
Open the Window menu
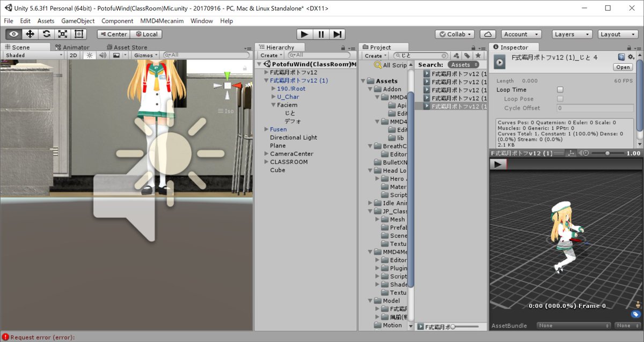click(202, 21)
